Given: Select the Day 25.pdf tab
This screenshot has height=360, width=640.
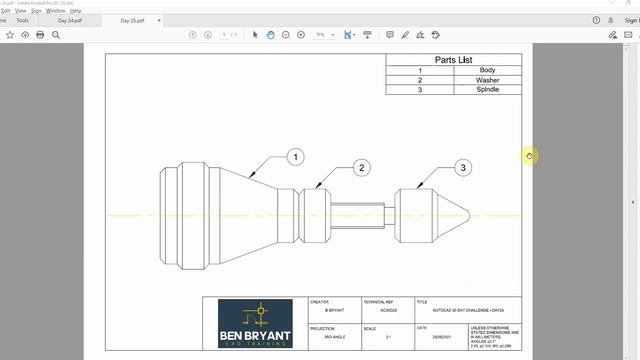Looking at the screenshot, I should 132,20.
